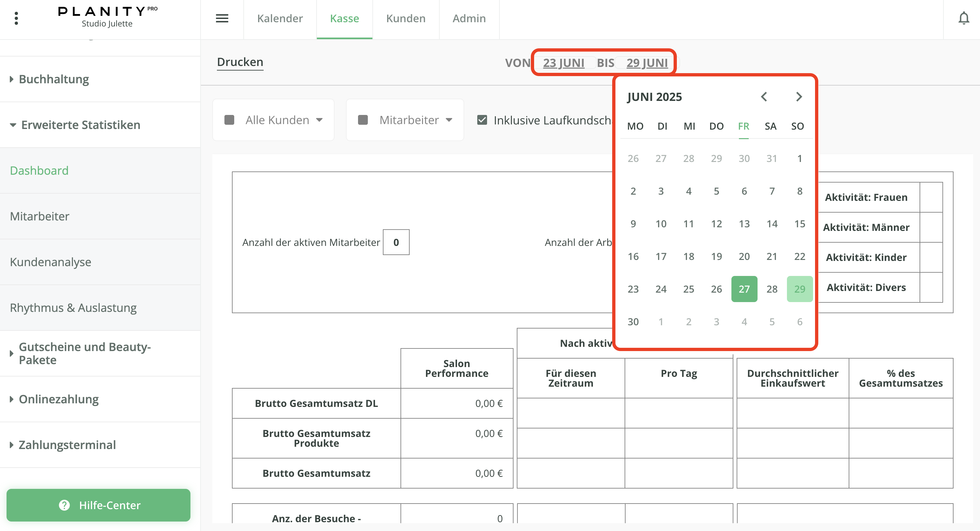The height and width of the screenshot is (531, 980).
Task: Check the Mitarbeiter filter checkbox square
Action: [x=363, y=120]
